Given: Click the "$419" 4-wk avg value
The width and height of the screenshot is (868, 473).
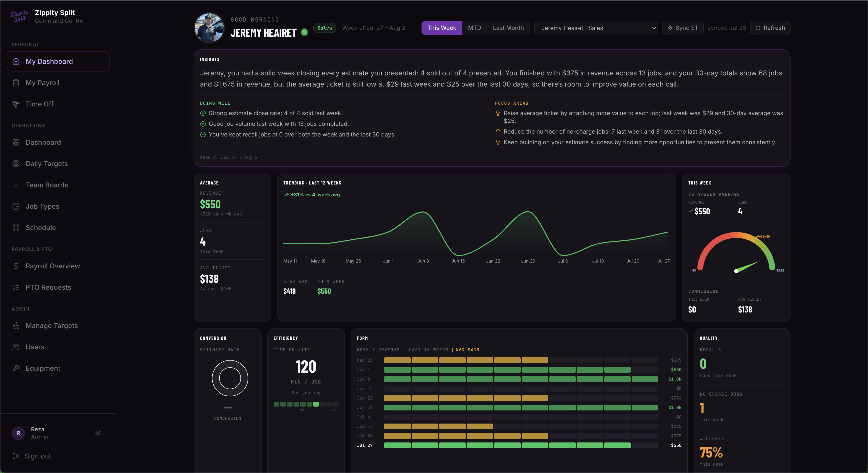Looking at the screenshot, I should pyautogui.click(x=289, y=291).
